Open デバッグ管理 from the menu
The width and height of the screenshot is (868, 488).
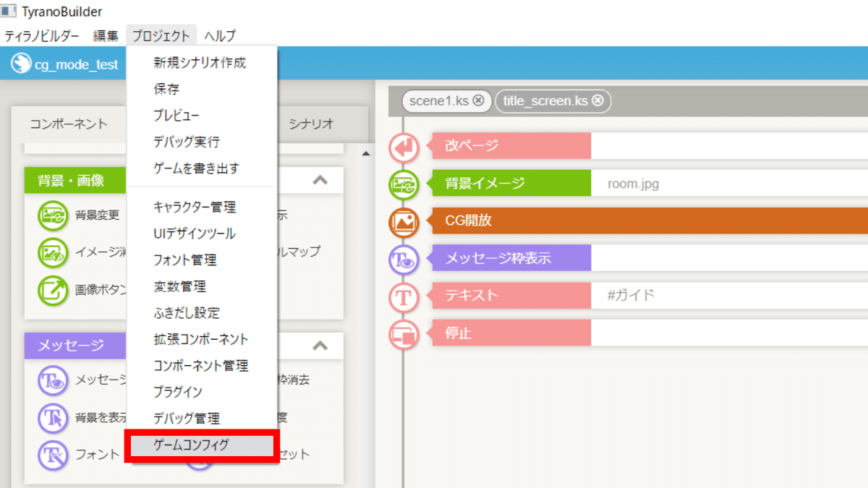(202, 418)
